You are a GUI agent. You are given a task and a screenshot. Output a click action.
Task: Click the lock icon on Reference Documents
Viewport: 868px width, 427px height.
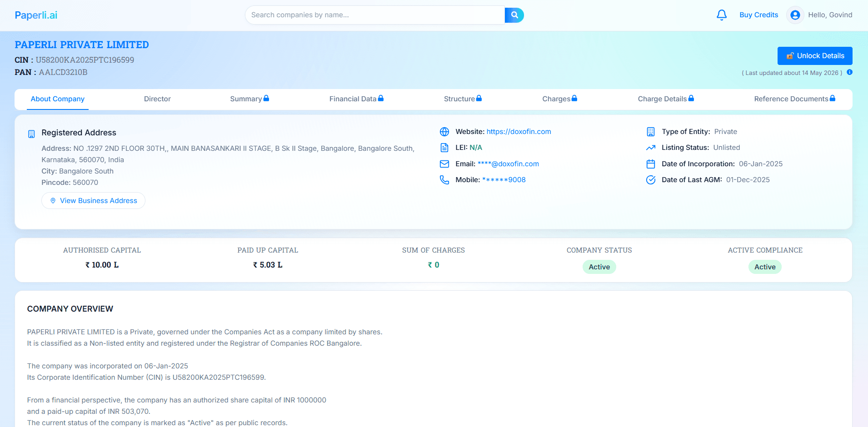point(833,98)
